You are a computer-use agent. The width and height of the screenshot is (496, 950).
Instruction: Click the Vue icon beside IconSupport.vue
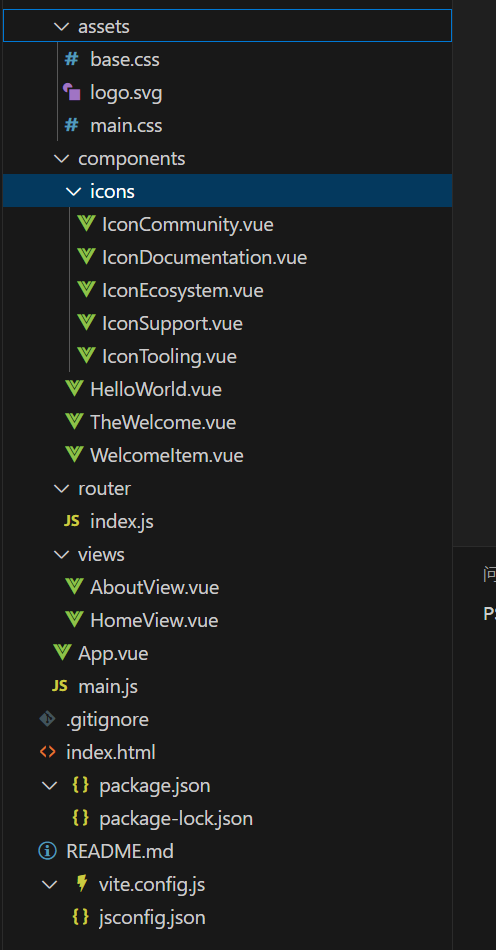coord(86,323)
